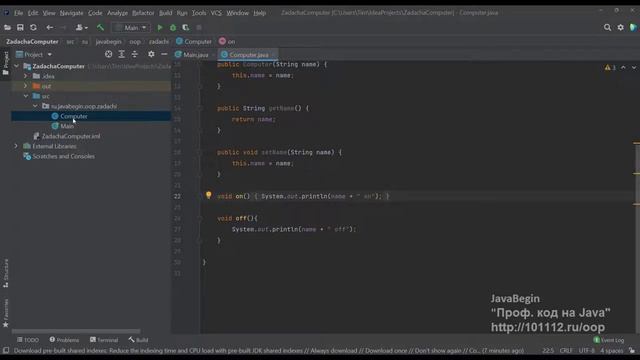640x360 pixels.
Task: Start the Debug bug icon
Action: click(x=173, y=27)
